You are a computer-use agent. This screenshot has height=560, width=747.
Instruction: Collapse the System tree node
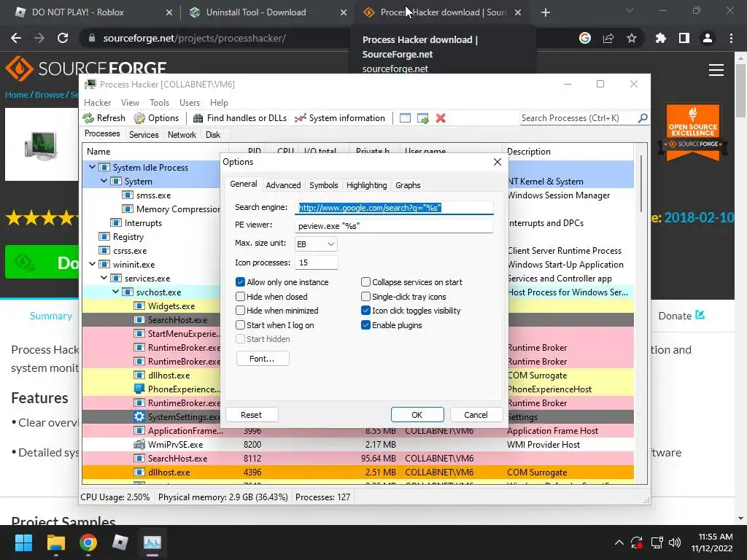pyautogui.click(x=104, y=181)
